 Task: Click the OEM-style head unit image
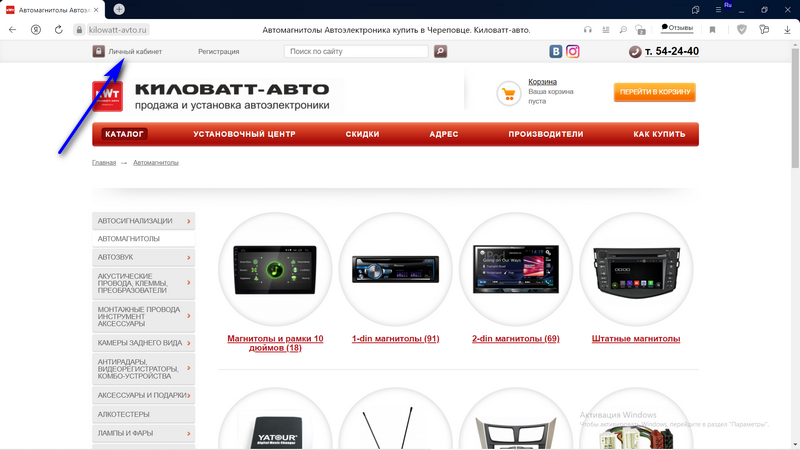(x=636, y=273)
